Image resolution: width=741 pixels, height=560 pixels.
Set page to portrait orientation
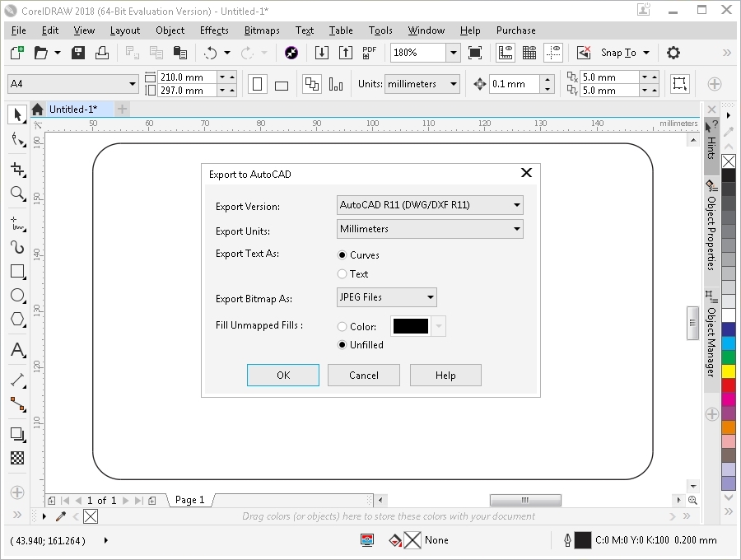click(x=258, y=85)
